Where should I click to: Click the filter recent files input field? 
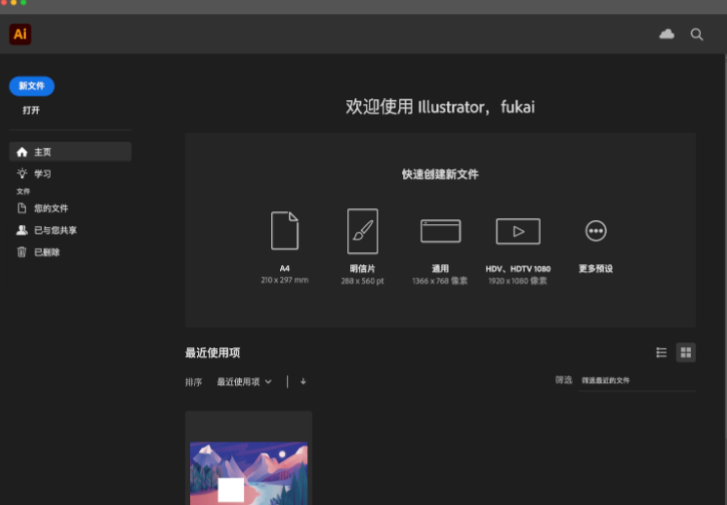point(636,381)
